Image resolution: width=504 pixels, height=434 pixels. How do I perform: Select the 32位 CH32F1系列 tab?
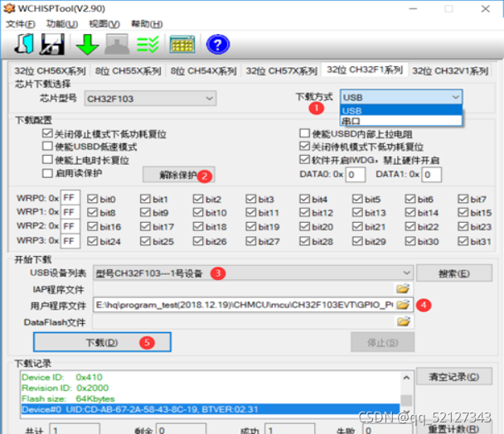tap(365, 70)
